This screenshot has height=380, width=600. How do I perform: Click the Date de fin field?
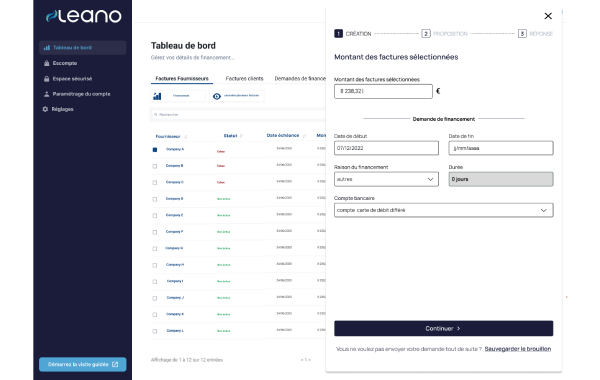tap(501, 148)
